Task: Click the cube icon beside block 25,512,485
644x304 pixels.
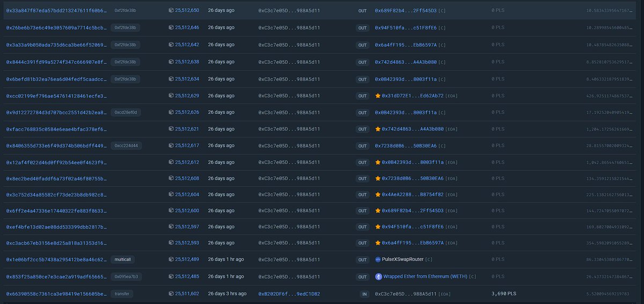Action: (171, 277)
